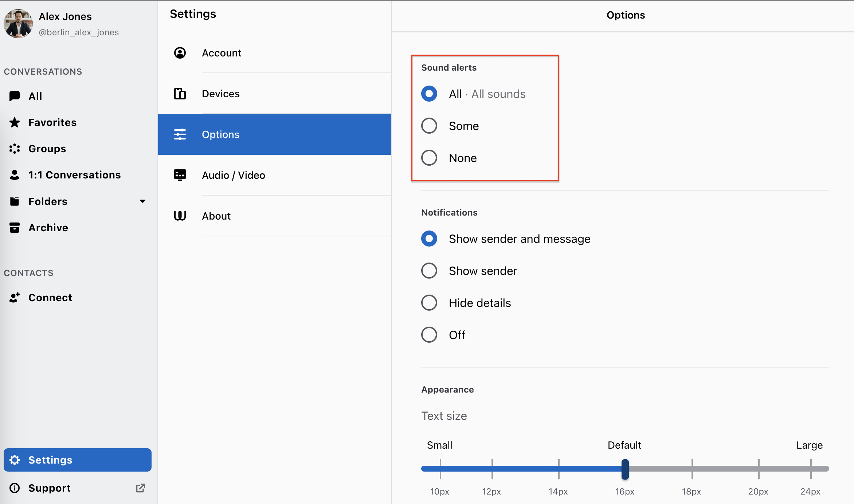Click the Groups dots icon
Image resolution: width=854 pixels, height=504 pixels.
(x=15, y=149)
